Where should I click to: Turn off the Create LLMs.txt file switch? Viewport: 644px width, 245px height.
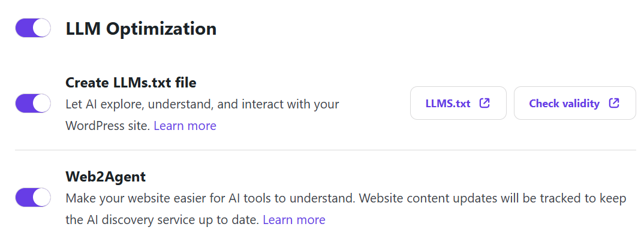pyautogui.click(x=33, y=103)
